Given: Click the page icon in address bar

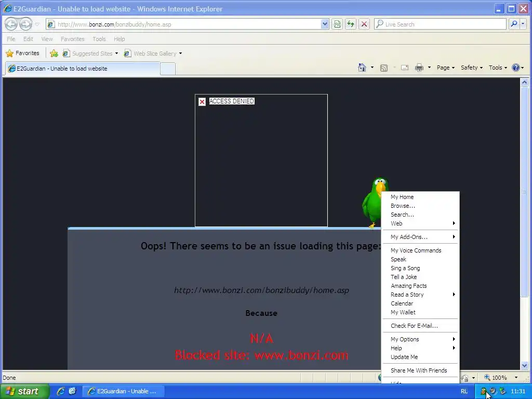Looking at the screenshot, I should (x=51, y=24).
